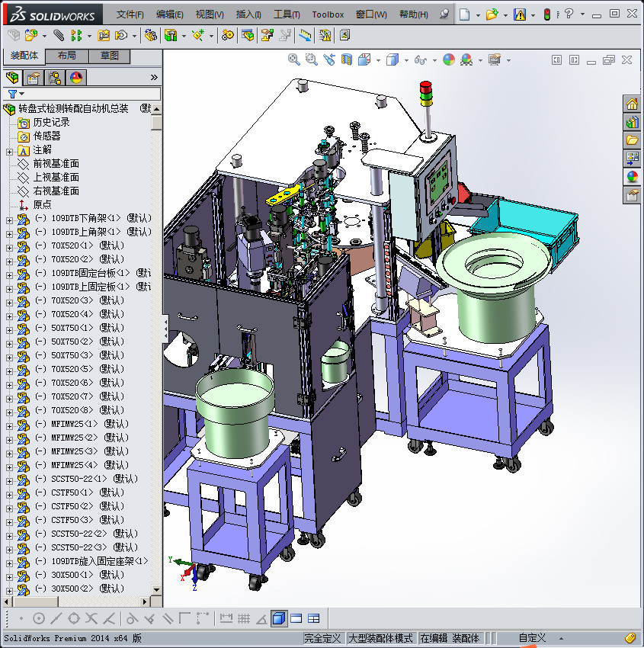Toggle shaded with edges display button
The height and width of the screenshot is (648, 644).
click(x=279, y=618)
